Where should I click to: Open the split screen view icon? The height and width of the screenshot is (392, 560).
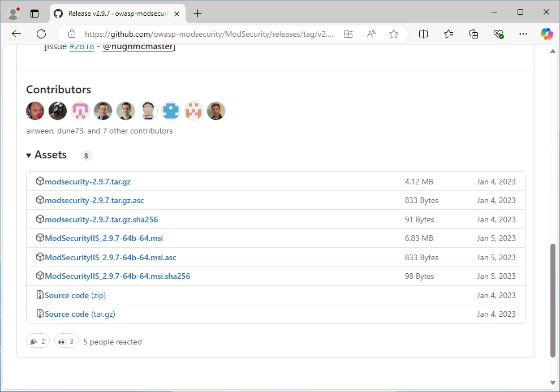423,34
